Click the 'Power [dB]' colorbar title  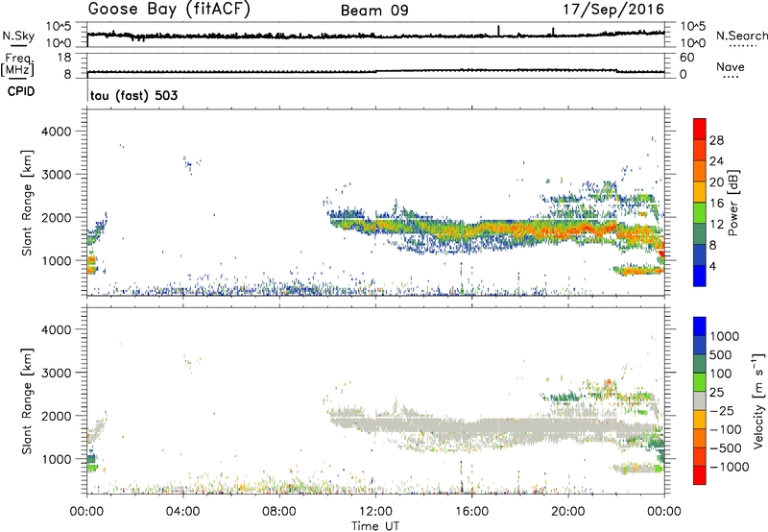point(732,203)
